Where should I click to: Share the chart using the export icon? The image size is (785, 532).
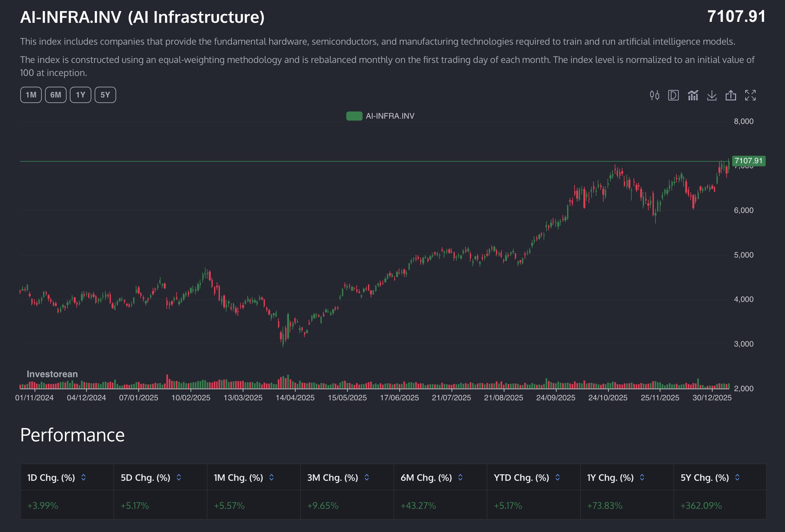(731, 96)
